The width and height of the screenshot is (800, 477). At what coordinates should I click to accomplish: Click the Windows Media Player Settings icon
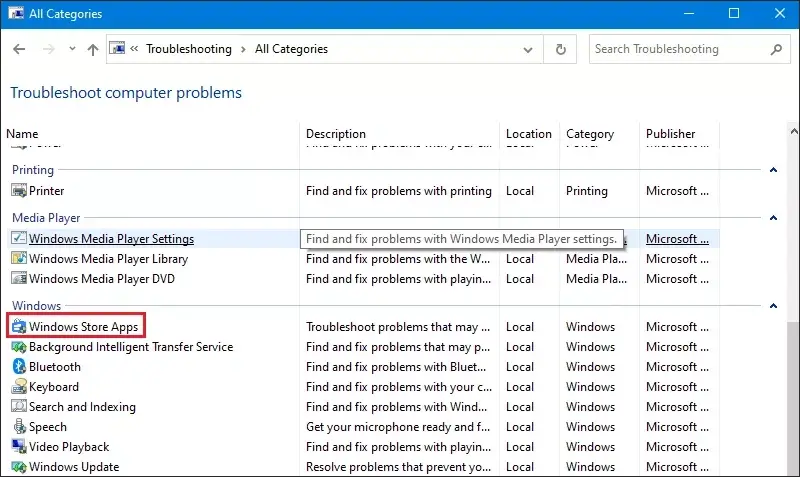19,238
